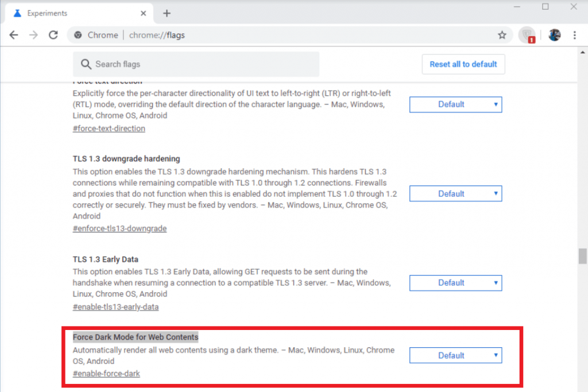Open the user profile avatar

tap(555, 35)
